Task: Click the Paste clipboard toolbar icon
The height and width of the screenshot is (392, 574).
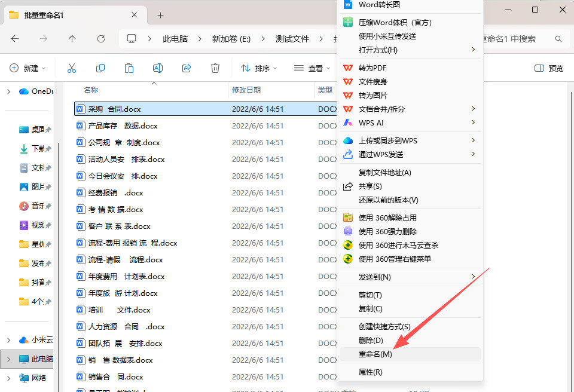Action: [x=129, y=68]
